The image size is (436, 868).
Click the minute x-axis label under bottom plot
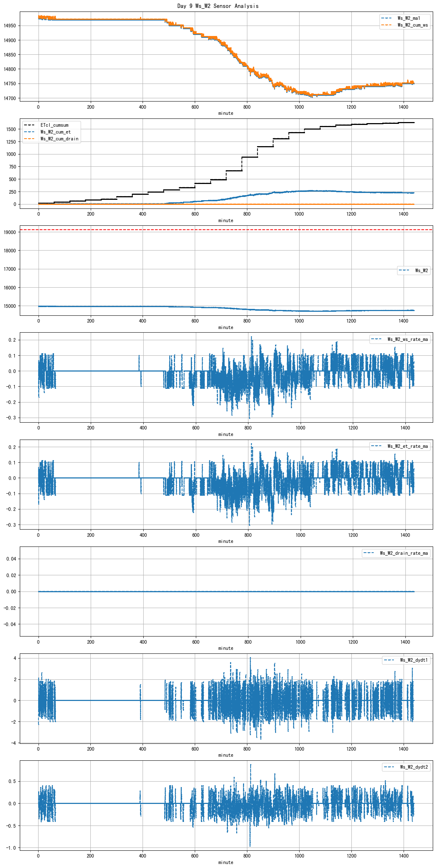(x=226, y=862)
